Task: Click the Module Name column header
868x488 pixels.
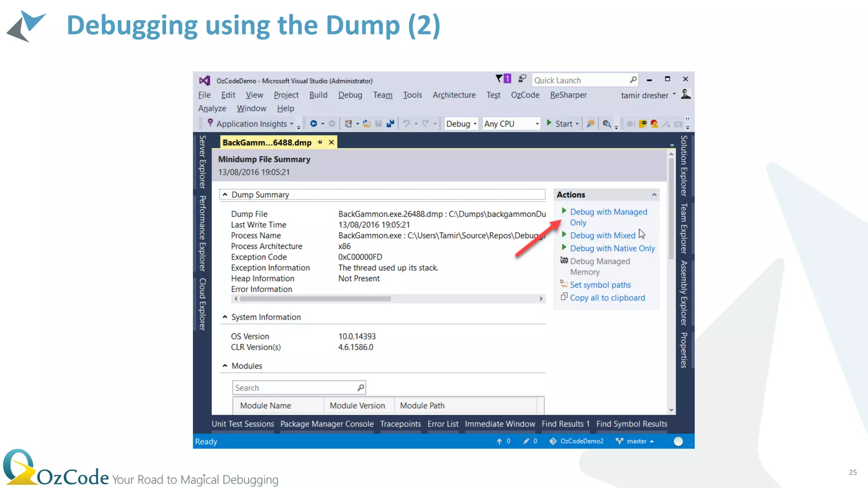Action: tap(278, 405)
